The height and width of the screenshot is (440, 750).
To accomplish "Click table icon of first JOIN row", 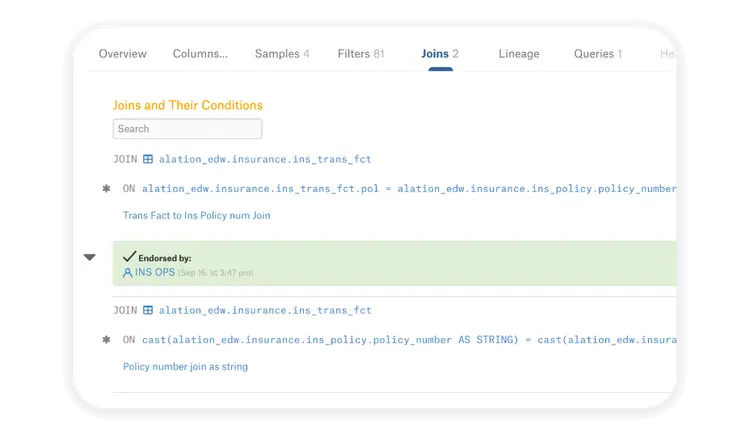I will coord(148,159).
